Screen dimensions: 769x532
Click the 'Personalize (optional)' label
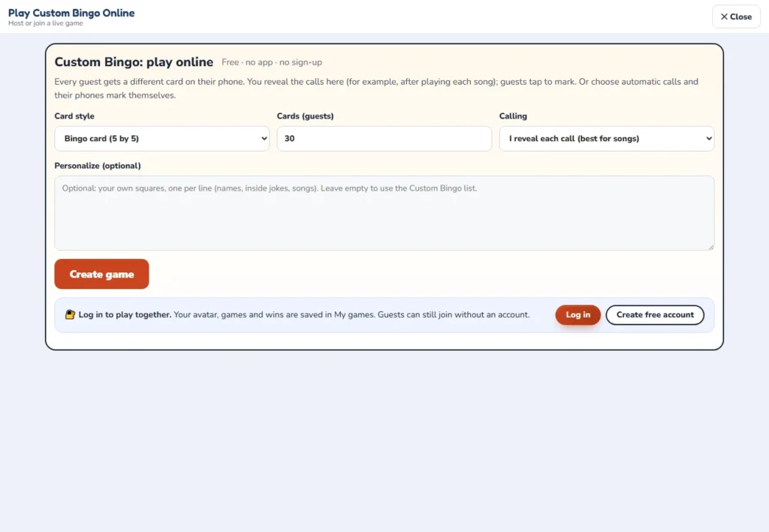point(98,166)
